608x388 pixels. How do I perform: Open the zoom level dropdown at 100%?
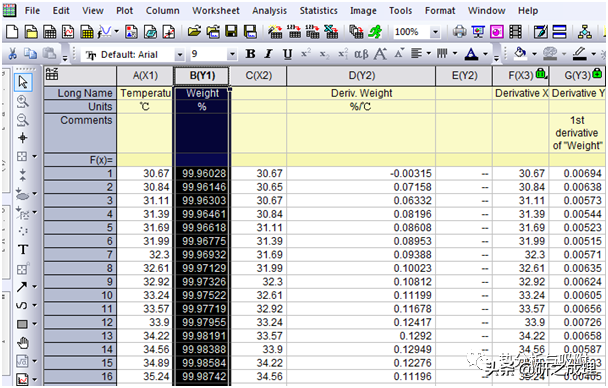click(x=435, y=32)
